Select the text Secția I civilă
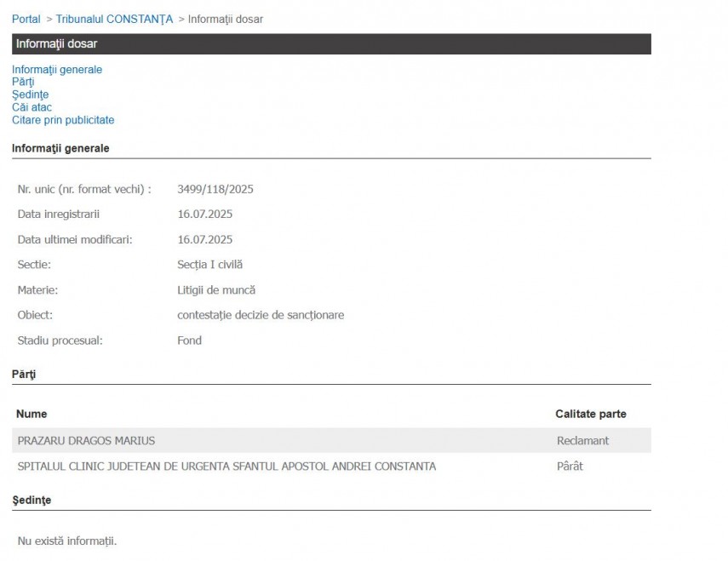 (209, 265)
